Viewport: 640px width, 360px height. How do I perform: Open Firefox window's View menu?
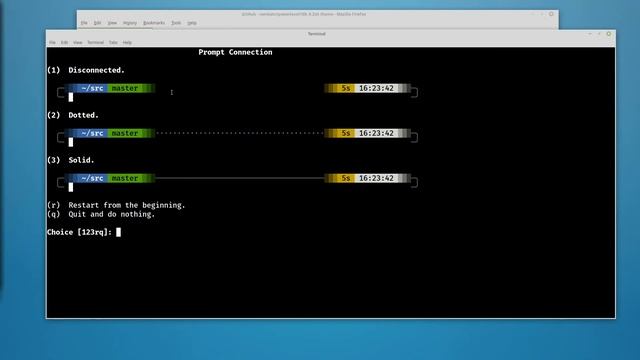[112, 23]
